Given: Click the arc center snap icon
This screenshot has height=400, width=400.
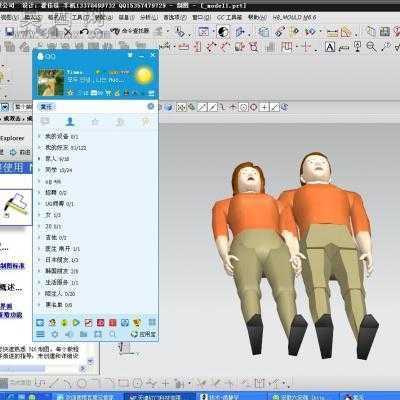Looking at the screenshot, I should [x=244, y=107].
